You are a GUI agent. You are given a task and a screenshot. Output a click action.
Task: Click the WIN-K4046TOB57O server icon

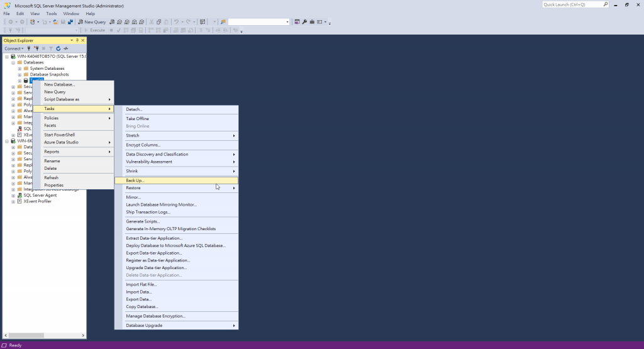pyautogui.click(x=13, y=57)
